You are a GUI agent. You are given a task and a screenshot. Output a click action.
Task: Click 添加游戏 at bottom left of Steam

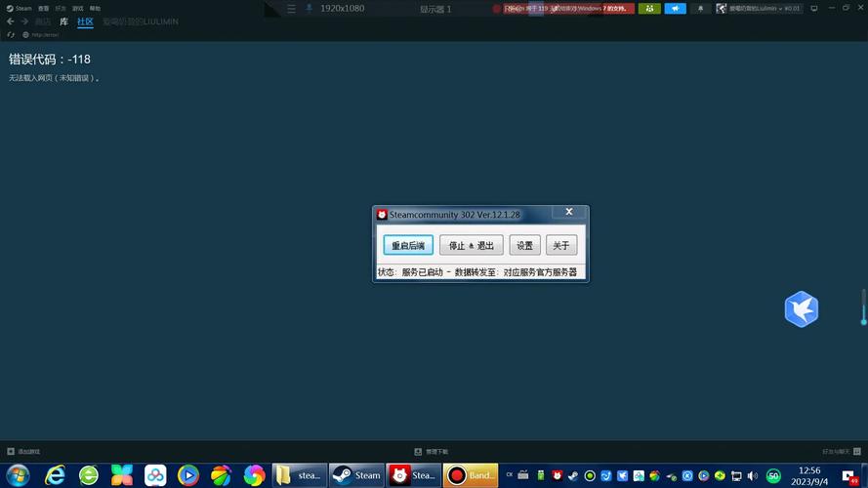(x=23, y=452)
